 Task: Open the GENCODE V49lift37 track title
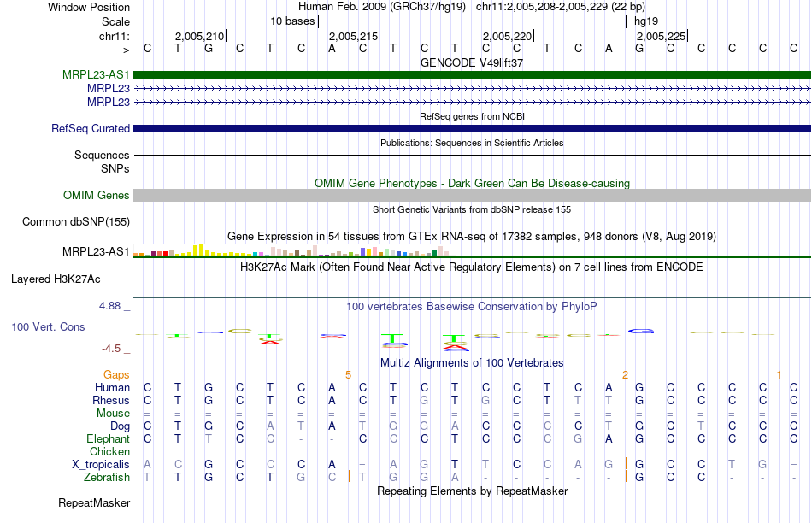click(472, 62)
